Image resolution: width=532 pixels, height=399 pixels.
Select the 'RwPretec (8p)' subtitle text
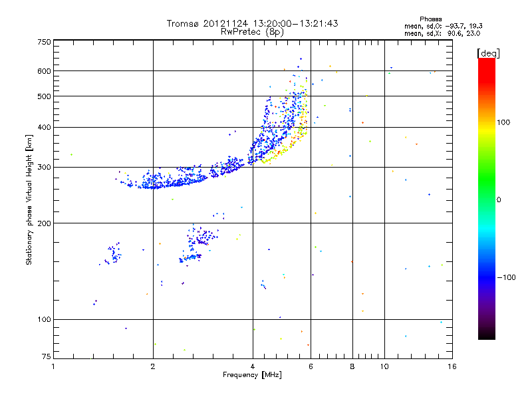tap(252, 32)
